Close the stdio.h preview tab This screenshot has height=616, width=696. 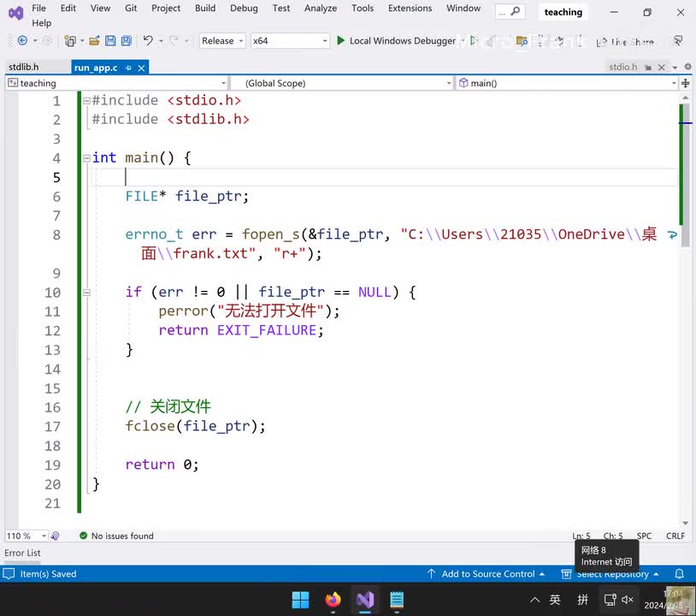coord(662,67)
